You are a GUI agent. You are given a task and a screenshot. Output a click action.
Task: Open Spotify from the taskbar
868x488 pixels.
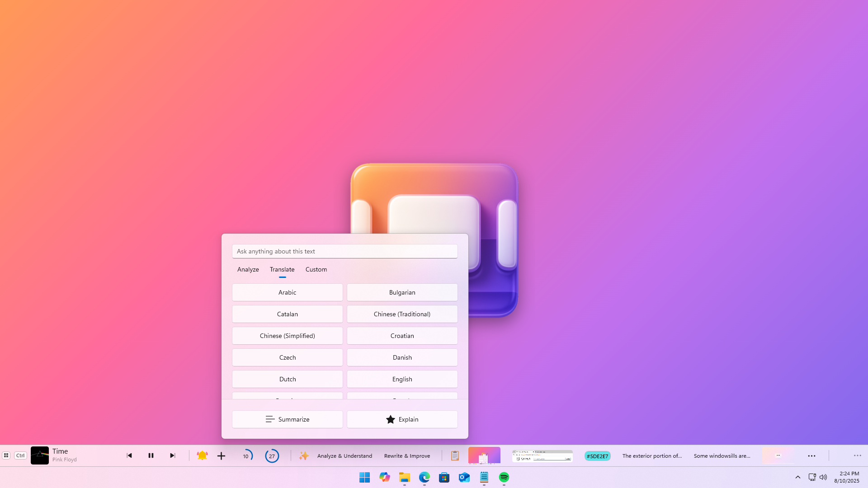coord(504,477)
